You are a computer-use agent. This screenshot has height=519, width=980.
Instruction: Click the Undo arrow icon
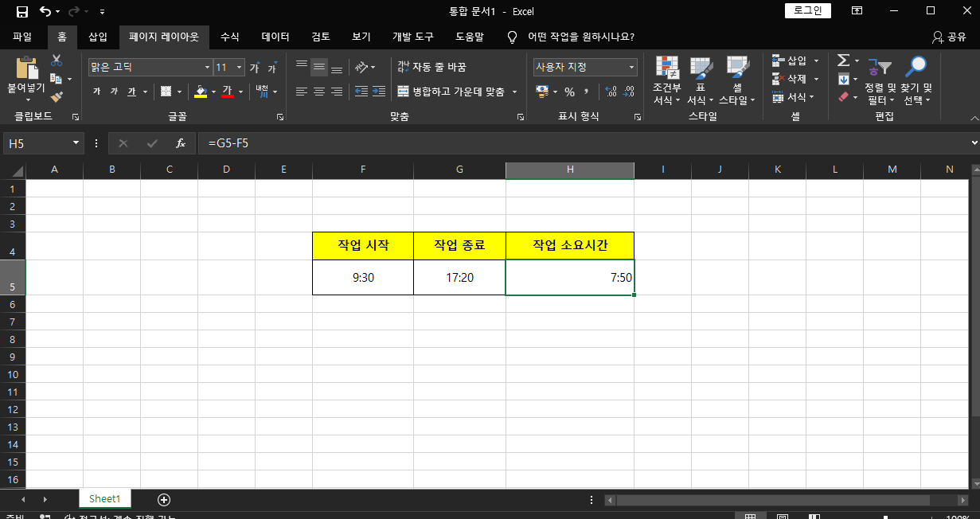point(45,12)
